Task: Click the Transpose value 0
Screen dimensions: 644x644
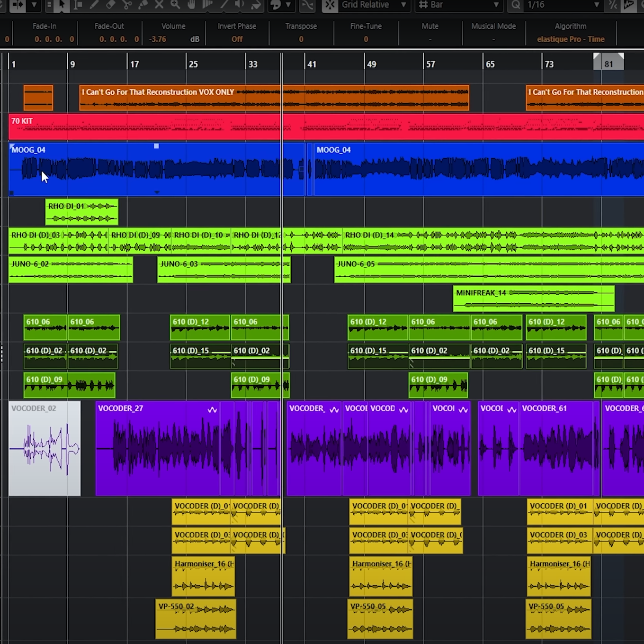Action: point(301,39)
